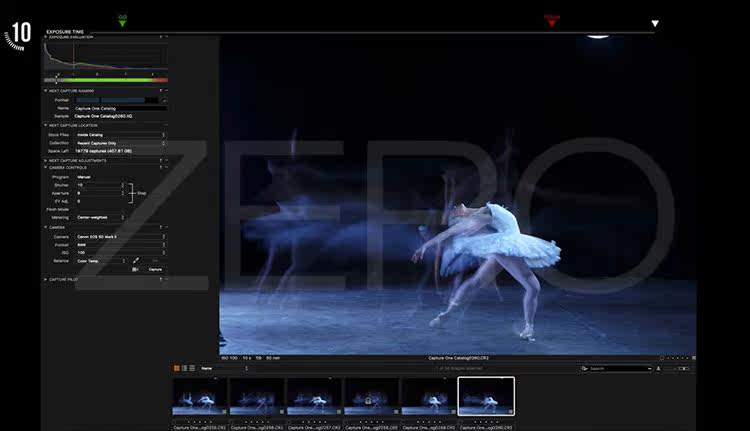Click the Sample file name text
This screenshot has width=750, height=431.
[x=103, y=116]
